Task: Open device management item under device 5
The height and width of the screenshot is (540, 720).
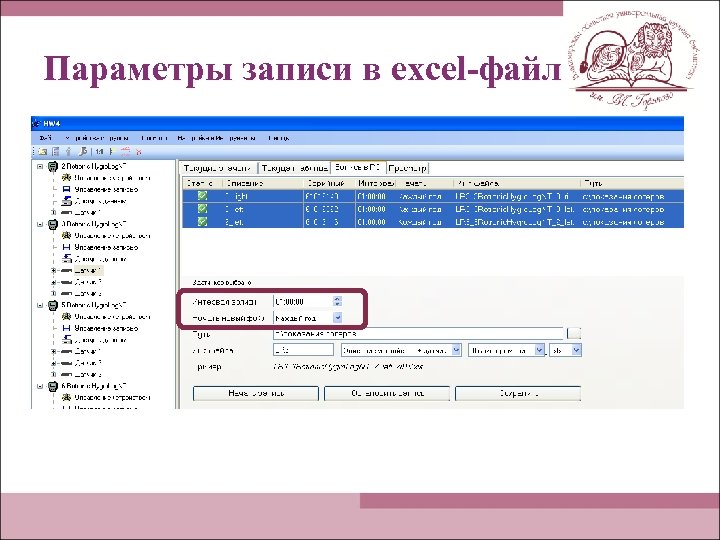Action: click(107, 317)
